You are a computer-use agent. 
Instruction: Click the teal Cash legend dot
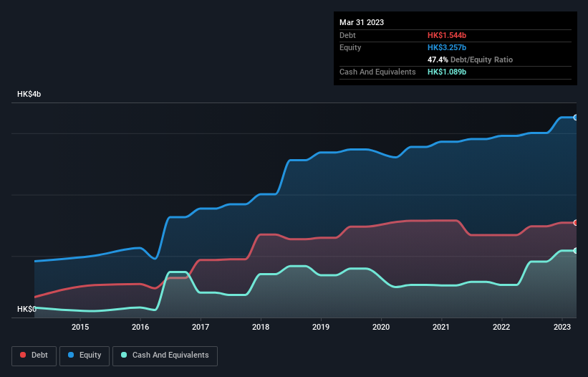pyautogui.click(x=124, y=355)
